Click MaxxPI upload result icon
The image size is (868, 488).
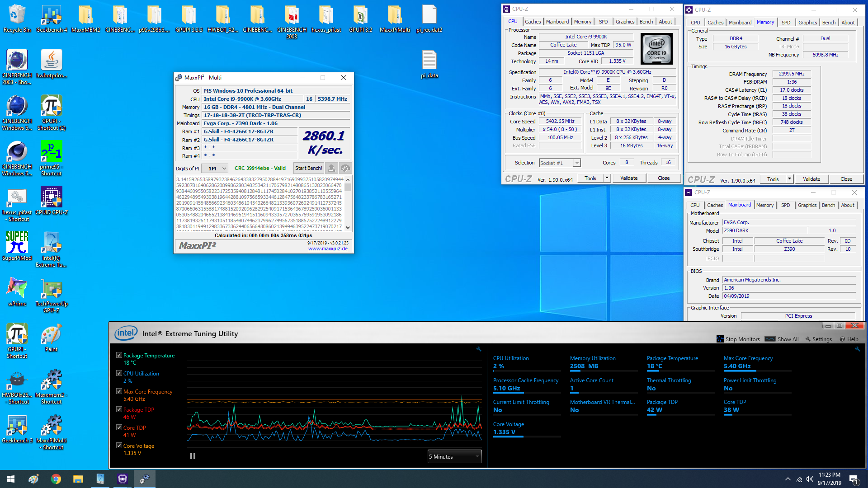click(331, 168)
